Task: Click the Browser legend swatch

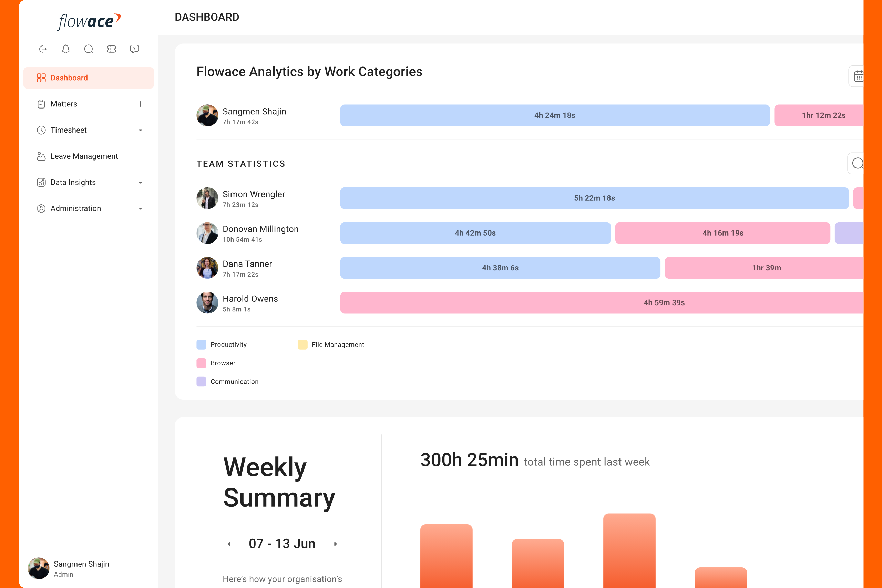Action: [x=201, y=363]
